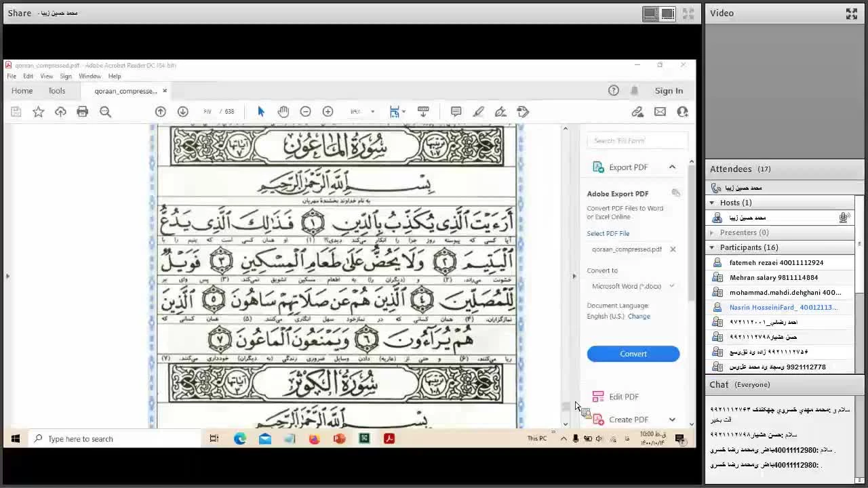Go to next page arrow
Screen dimensions: 868x488
point(182,112)
